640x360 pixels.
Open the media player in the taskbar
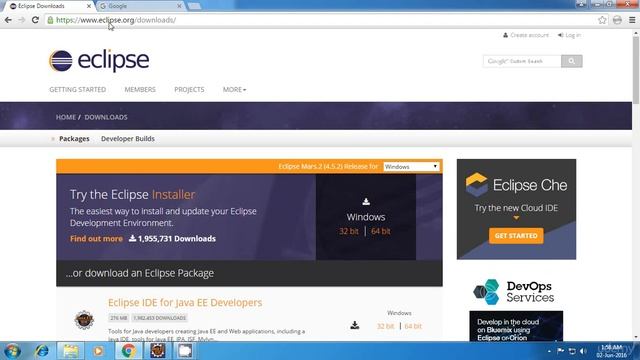point(98,351)
